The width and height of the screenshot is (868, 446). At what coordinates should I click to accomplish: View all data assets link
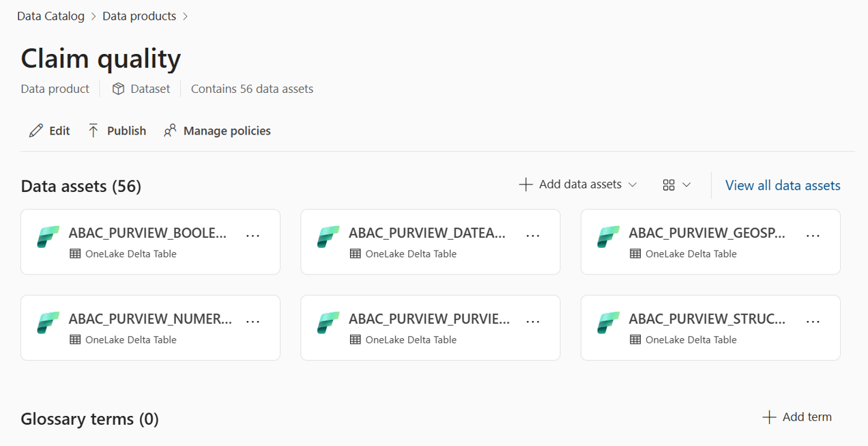783,185
